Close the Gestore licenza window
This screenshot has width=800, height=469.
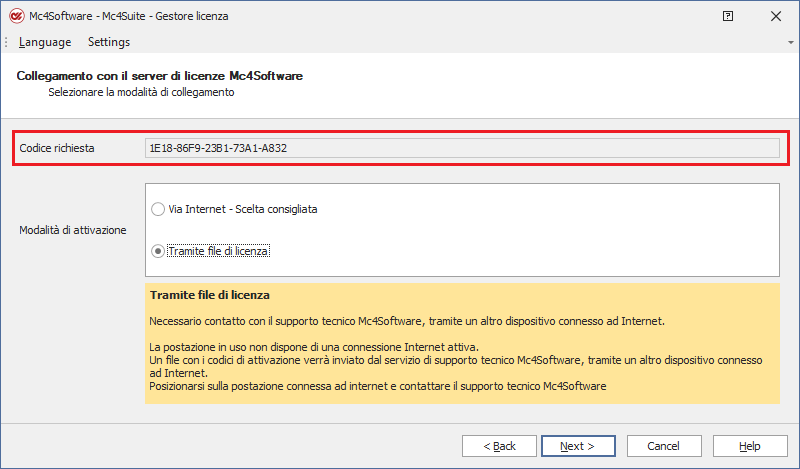[x=775, y=17]
